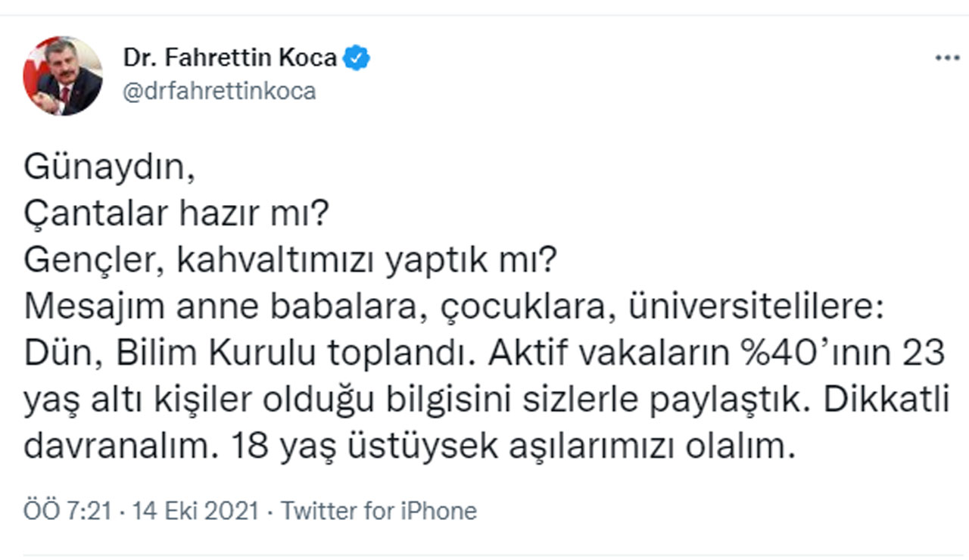Open the tweet by clicking its text body
The width and height of the screenshot is (969, 560).
(x=379, y=303)
